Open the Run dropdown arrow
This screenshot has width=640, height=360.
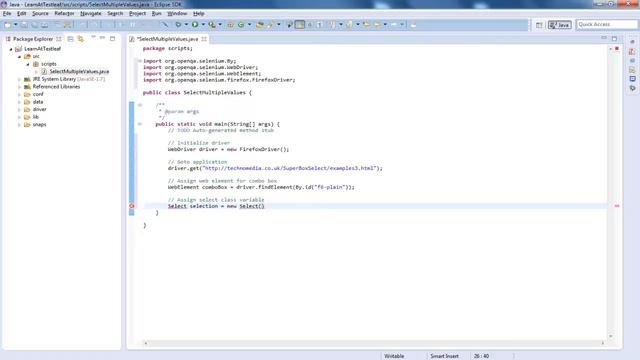pos(203,24)
